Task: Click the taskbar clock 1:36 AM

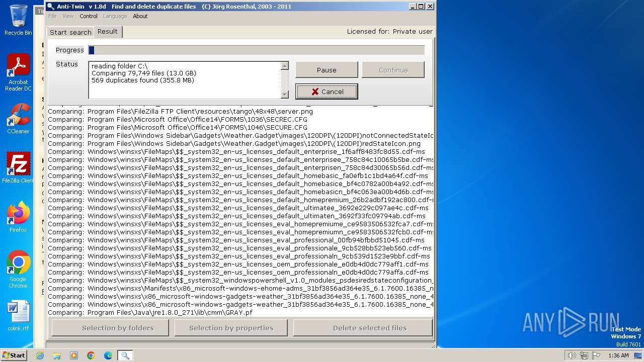Action: pyautogui.click(x=618, y=355)
